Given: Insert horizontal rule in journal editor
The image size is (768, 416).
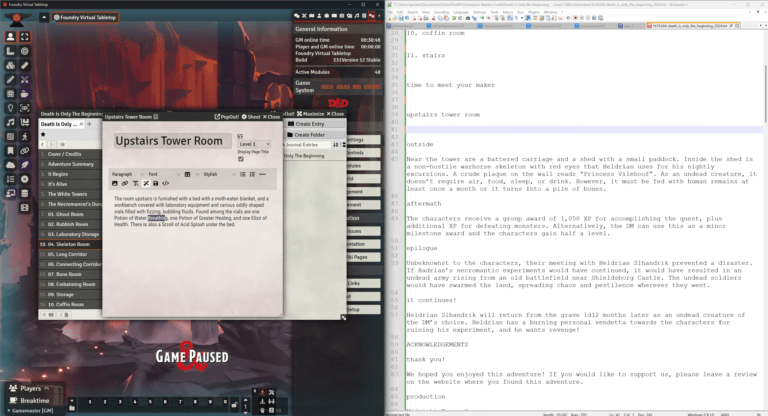Looking at the screenshot, I should (263, 174).
